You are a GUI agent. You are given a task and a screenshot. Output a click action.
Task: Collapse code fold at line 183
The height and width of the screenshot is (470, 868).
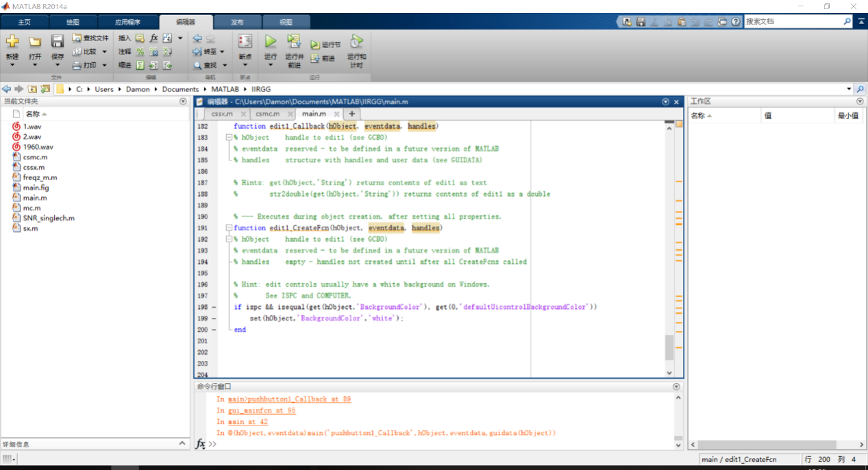[229, 138]
